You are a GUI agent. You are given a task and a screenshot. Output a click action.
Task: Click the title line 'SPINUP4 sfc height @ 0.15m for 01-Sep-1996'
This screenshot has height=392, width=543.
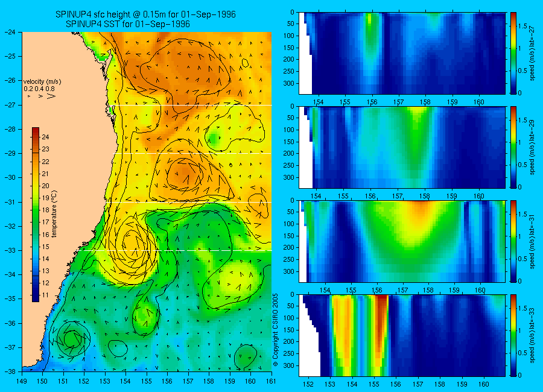pyautogui.click(x=145, y=14)
